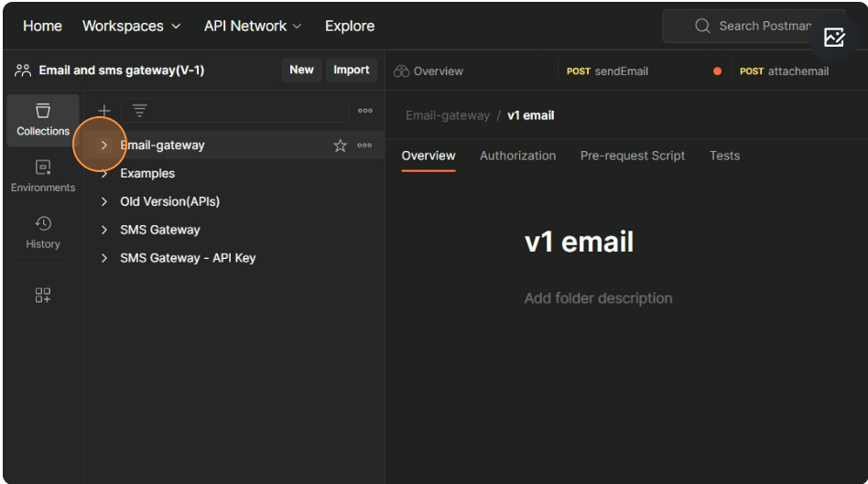Click the plus icon to create collection
This screenshot has width=868, height=484.
[x=103, y=111]
